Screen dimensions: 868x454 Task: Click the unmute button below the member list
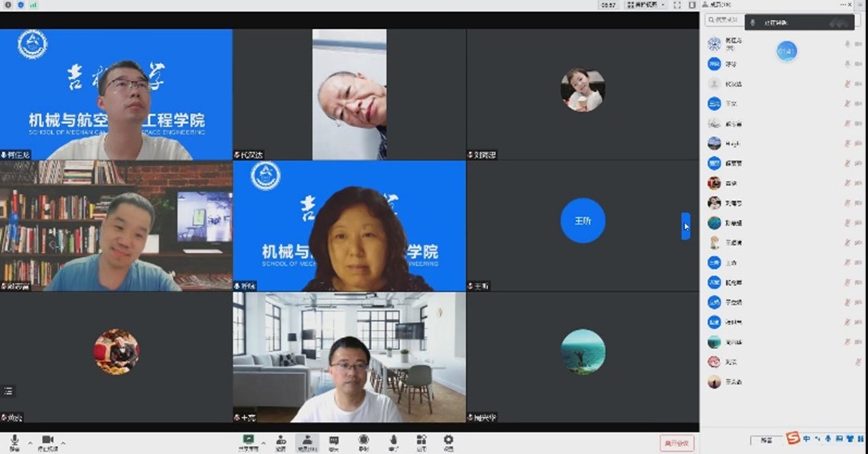765,440
